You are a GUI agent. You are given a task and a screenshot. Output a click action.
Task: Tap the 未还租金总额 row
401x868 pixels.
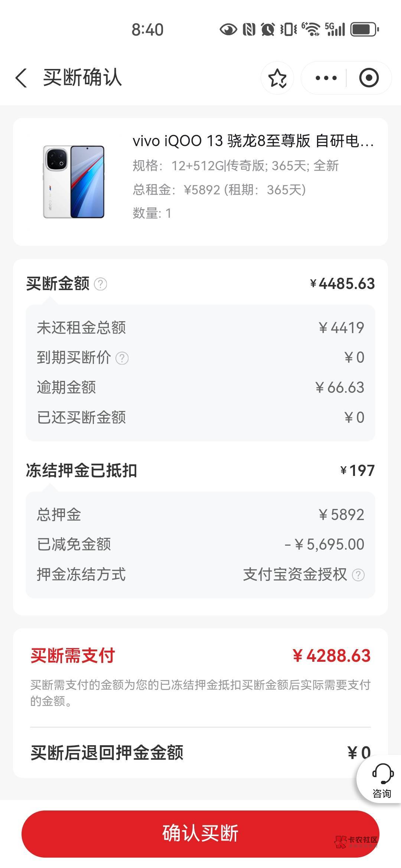pyautogui.click(x=200, y=328)
